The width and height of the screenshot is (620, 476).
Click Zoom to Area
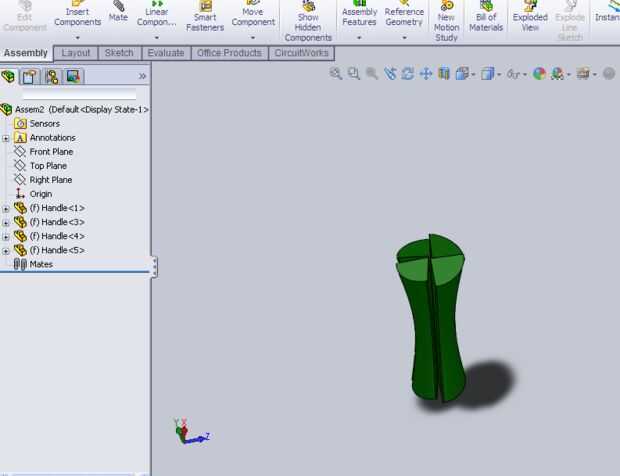(354, 74)
